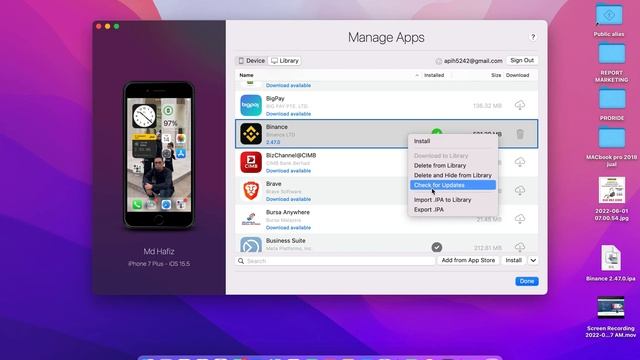Click the Binance app icon

pos(251,133)
